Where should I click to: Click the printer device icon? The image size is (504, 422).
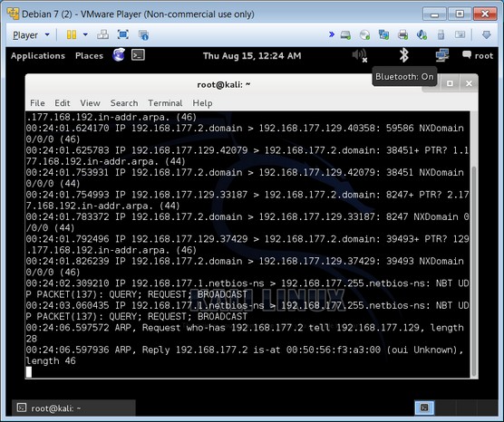pyautogui.click(x=402, y=34)
